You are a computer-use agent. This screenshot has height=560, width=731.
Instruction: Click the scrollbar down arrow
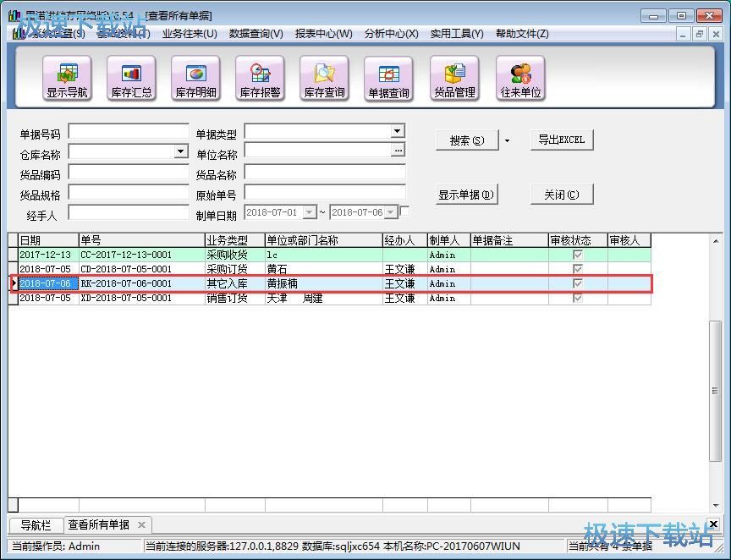coord(715,506)
